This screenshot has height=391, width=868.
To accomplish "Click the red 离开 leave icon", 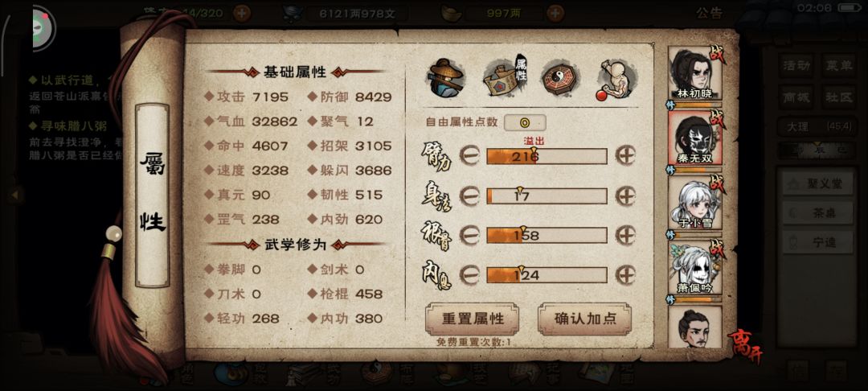I will click(744, 347).
